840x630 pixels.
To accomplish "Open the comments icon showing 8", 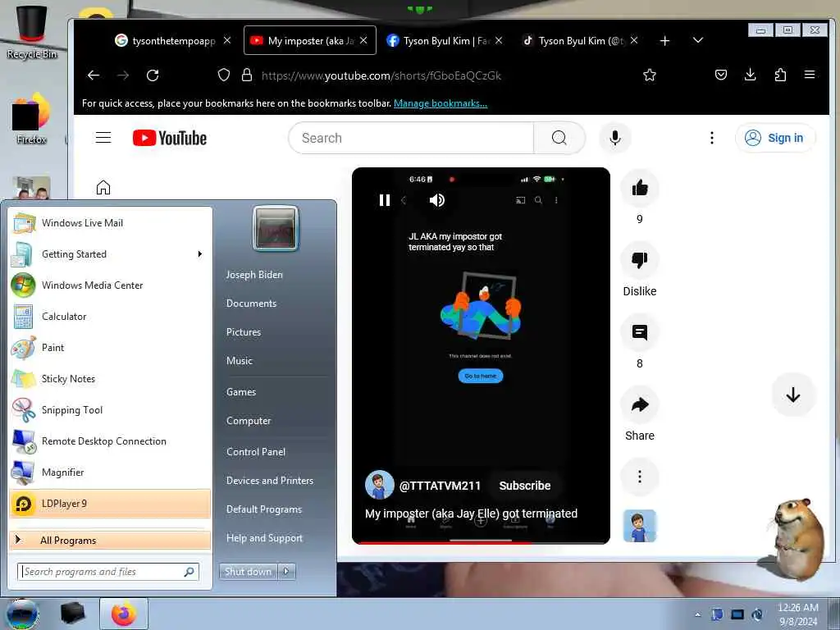I will [640, 333].
